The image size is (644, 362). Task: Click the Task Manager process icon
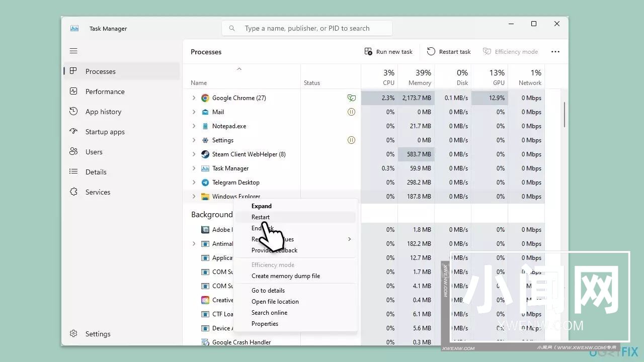pos(205,168)
